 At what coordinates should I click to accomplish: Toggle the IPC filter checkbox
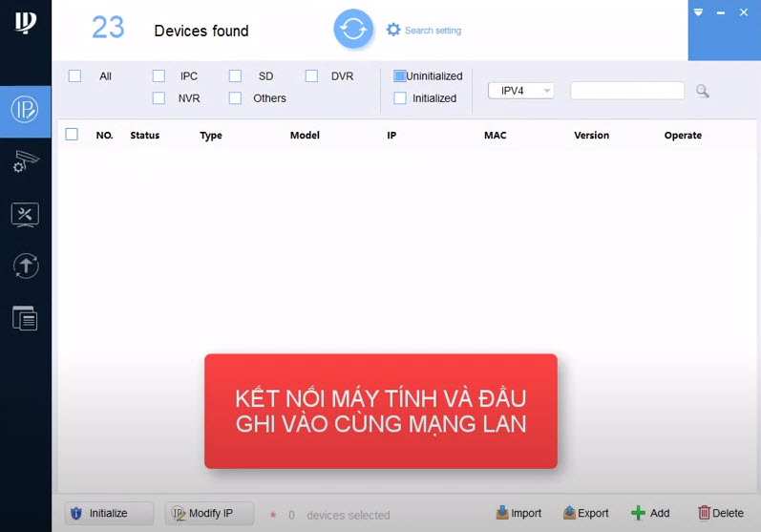(x=159, y=75)
